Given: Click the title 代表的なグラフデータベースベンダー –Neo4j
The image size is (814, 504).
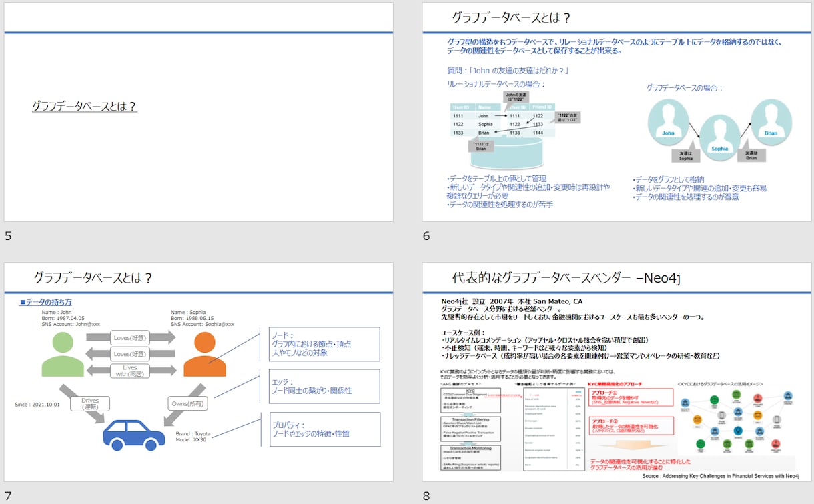Looking at the screenshot, I should point(566,277).
